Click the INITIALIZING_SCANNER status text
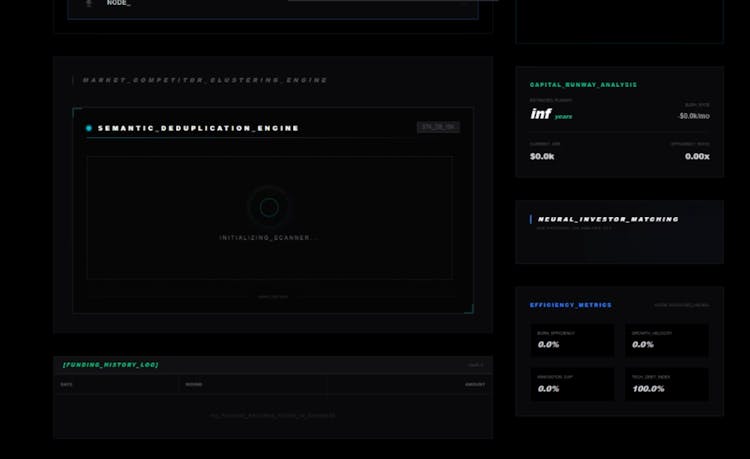The height and width of the screenshot is (459, 750). click(x=269, y=238)
